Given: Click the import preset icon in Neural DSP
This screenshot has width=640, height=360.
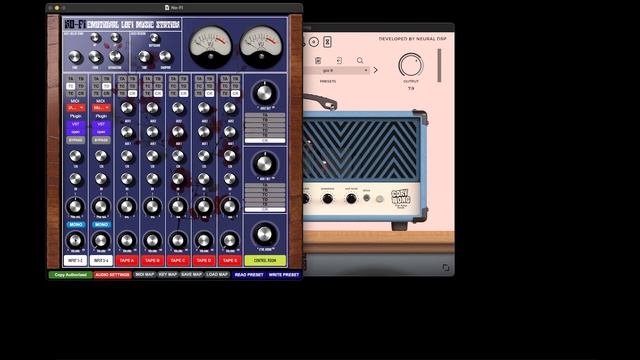Looking at the screenshot, I should pos(339,60).
